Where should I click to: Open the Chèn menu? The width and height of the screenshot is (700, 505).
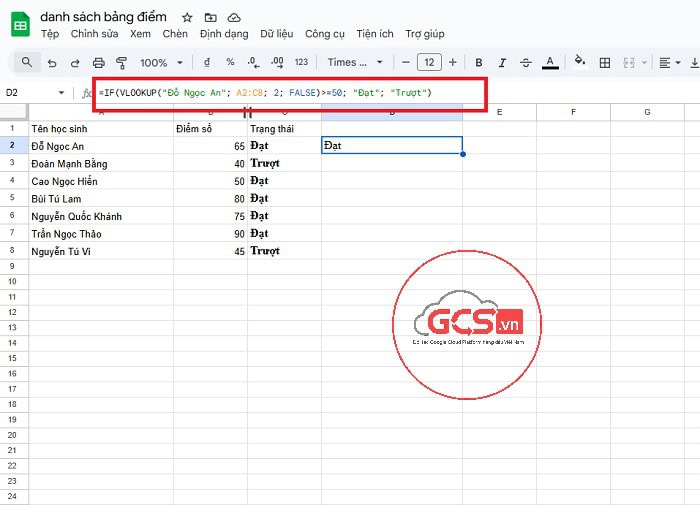click(175, 34)
